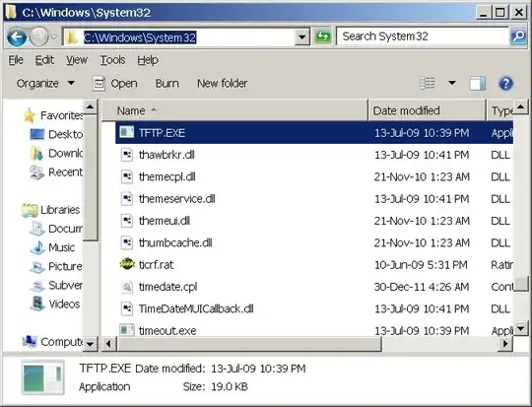Click the horizontal scrollbar thumb
Image resolution: width=532 pixels, height=407 pixels.
(249, 344)
